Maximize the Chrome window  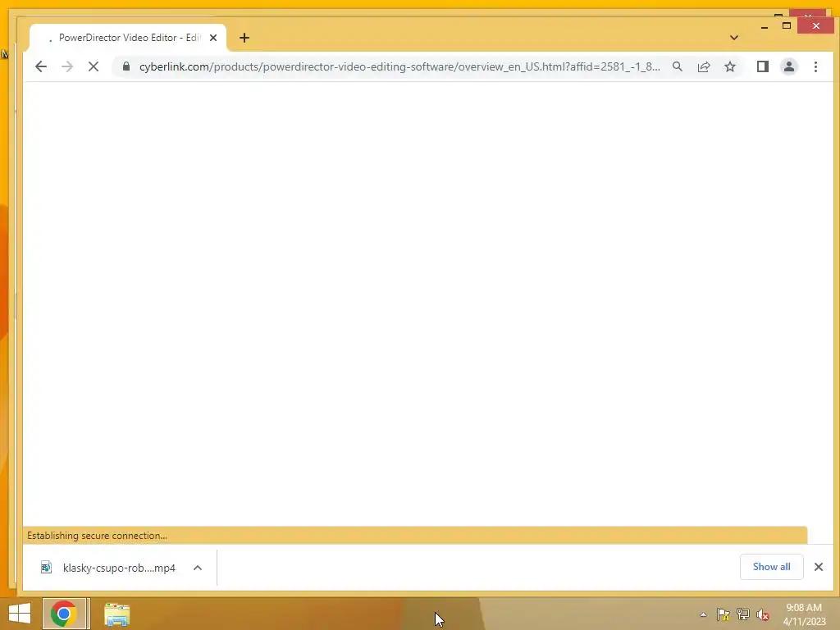tap(787, 25)
